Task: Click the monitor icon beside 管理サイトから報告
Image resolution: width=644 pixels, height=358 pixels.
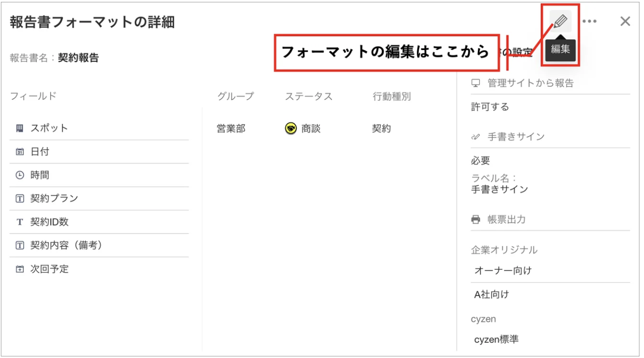Action: coord(475,83)
